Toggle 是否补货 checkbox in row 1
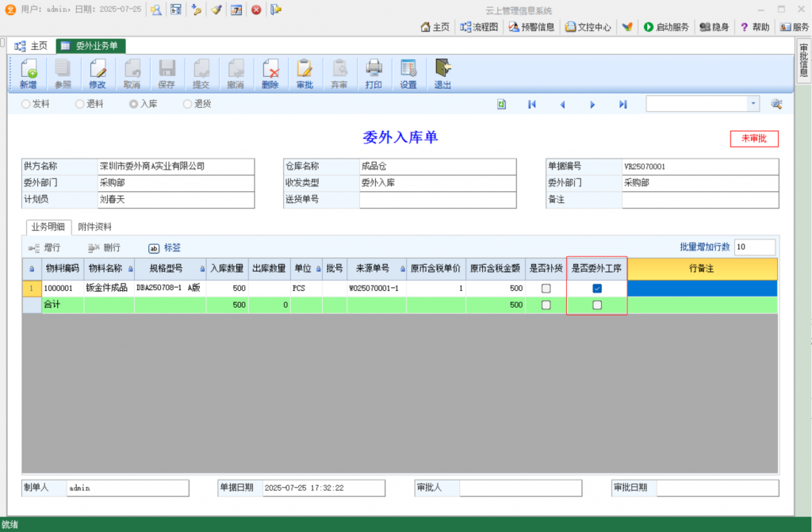Screen dimensions: 812x532 tap(546, 289)
